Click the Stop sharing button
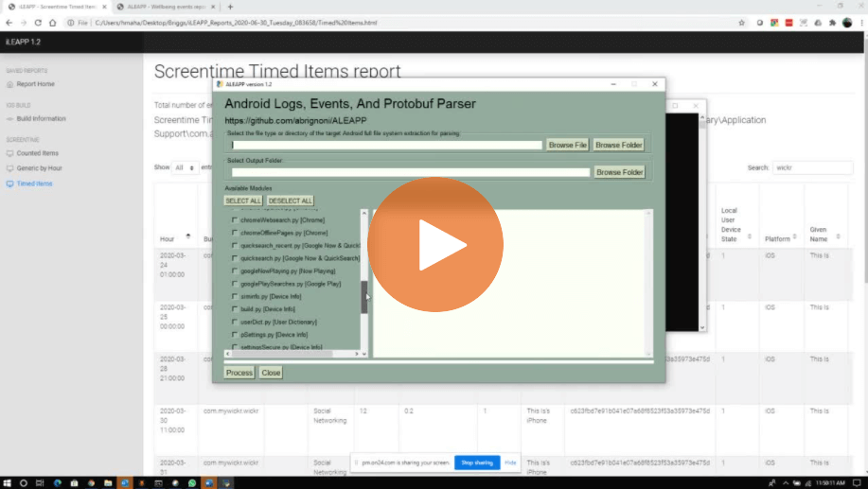Viewport: 868px width, 489px height. point(476,463)
